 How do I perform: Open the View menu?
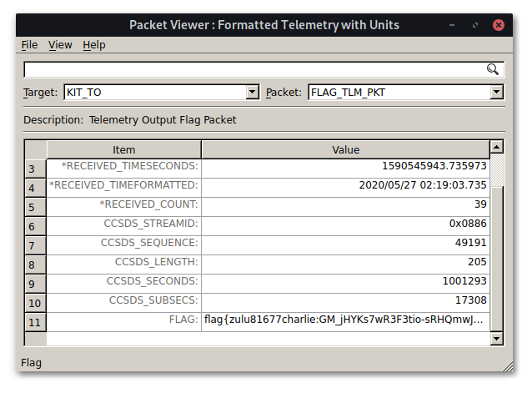60,45
